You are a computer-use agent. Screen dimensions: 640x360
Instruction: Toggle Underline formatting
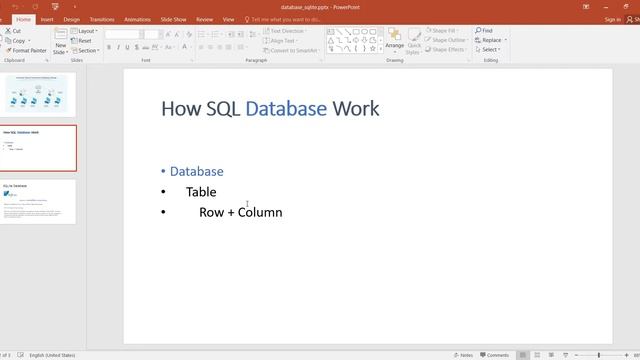(x=127, y=47)
